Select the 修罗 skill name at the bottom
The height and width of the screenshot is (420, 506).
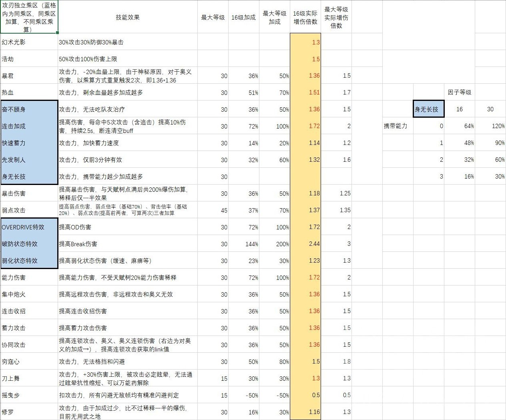point(10,412)
